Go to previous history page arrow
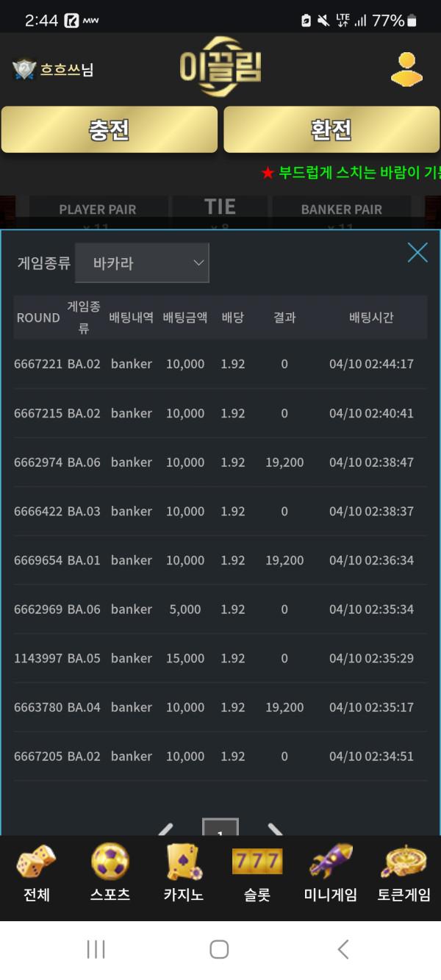 click(x=166, y=829)
